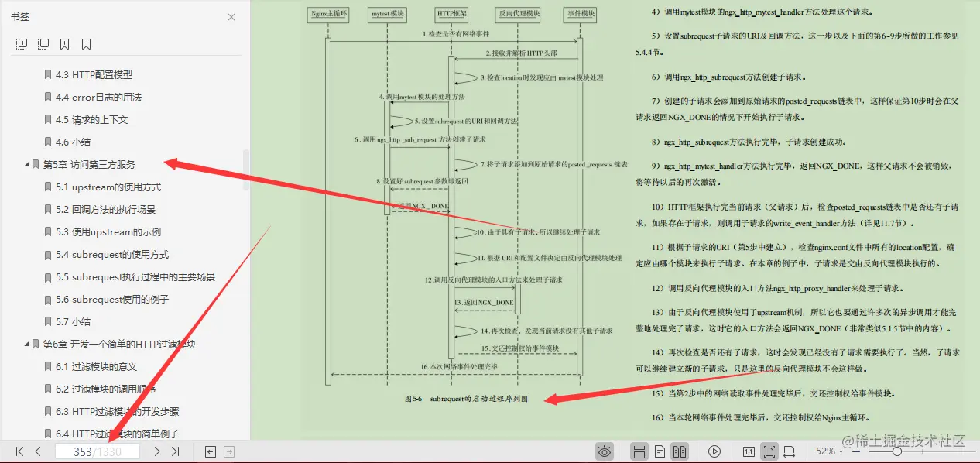
Task: Click the page number field showing 353
Action: tap(98, 451)
